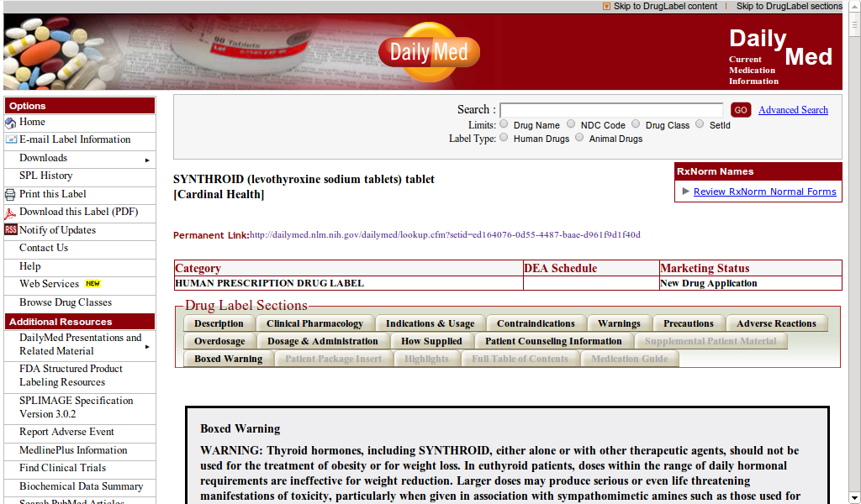Open Review RxNorm Normal Forms link
The image size is (861, 504).
point(765,192)
